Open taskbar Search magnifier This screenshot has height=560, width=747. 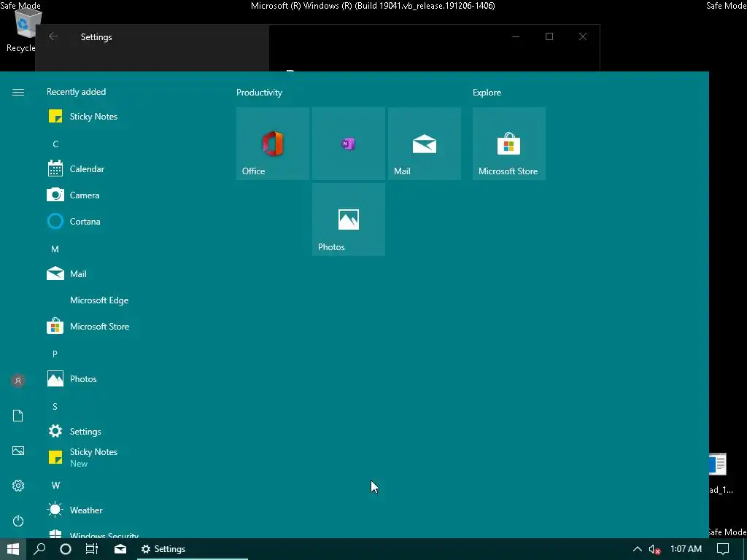coord(39,549)
